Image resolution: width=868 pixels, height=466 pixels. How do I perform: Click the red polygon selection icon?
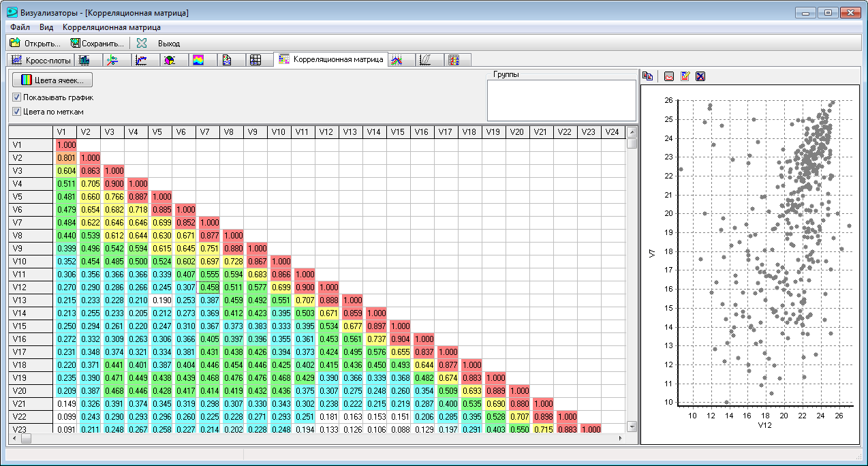(x=669, y=76)
